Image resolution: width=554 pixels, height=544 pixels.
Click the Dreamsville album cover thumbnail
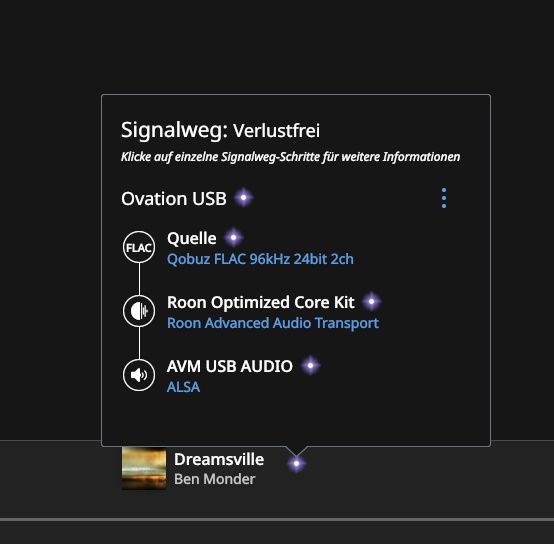[144, 468]
